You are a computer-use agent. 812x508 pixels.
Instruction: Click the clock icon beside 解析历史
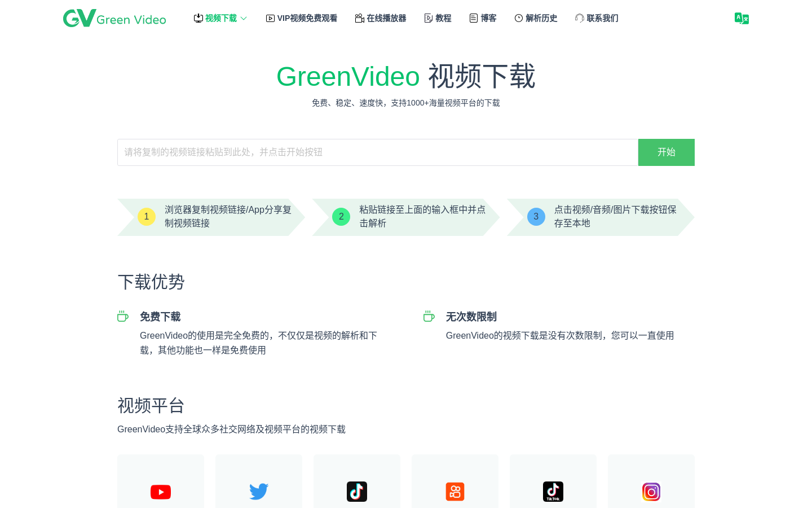pos(519,18)
